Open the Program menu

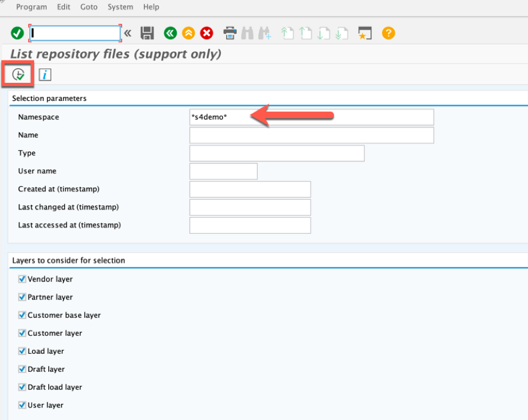pyautogui.click(x=31, y=6)
